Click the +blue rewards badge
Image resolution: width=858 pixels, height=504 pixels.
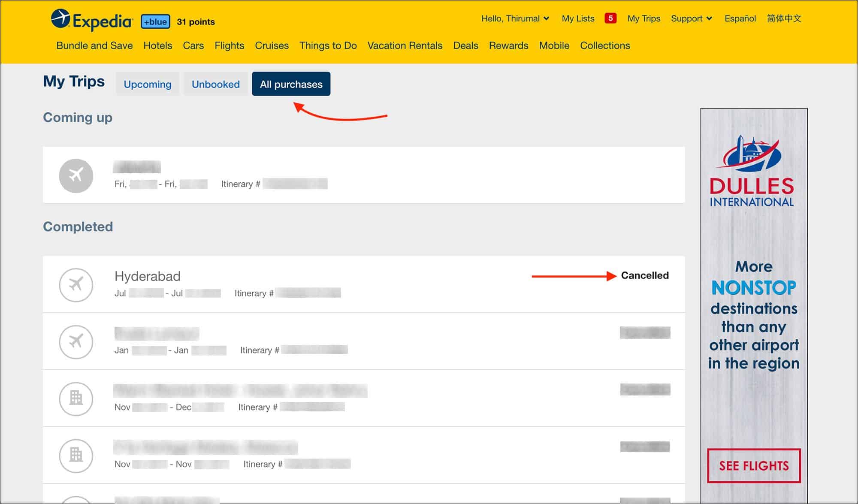155,21
